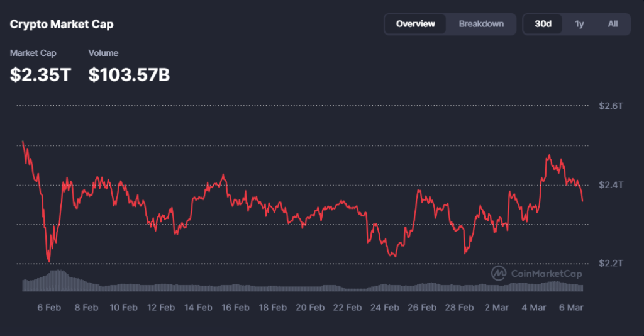Click the Crypto Market Cap title
Viewport: 644px width, 336px height.
pos(62,25)
